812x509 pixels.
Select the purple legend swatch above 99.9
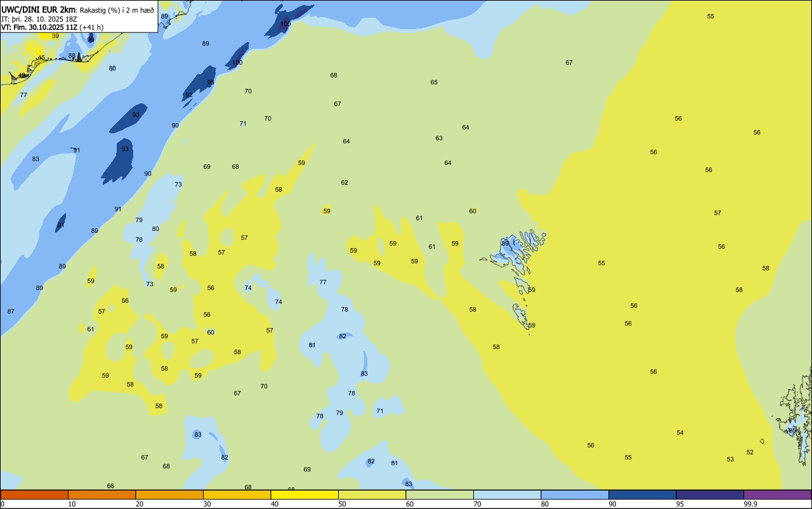click(777, 494)
